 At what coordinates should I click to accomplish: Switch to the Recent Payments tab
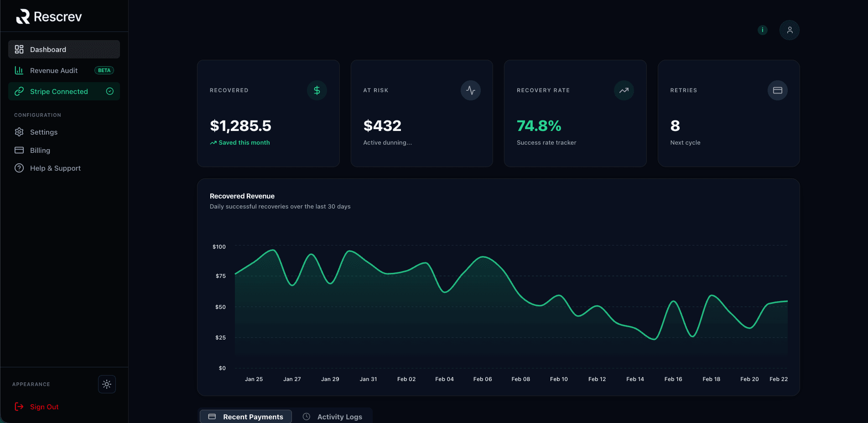[246, 417]
